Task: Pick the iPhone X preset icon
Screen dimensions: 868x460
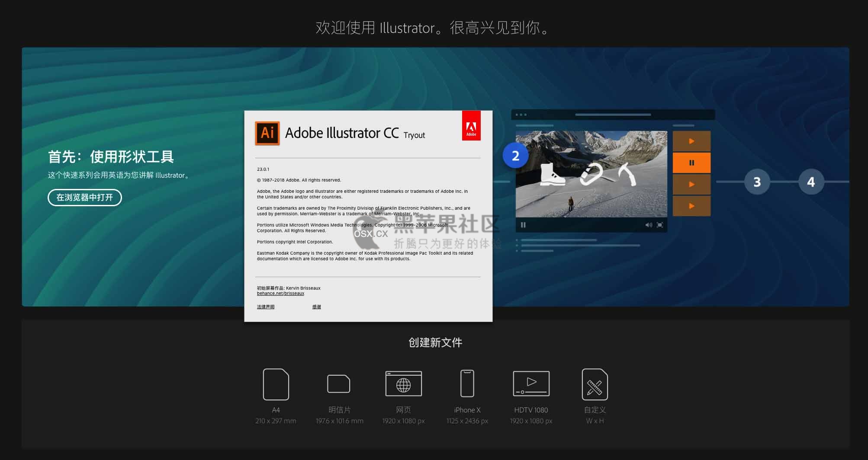Action: click(467, 383)
